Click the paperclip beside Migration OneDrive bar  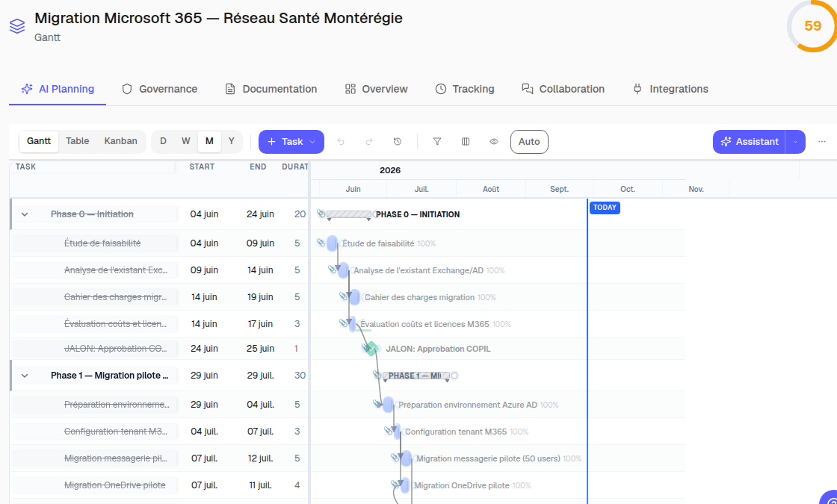pos(395,485)
